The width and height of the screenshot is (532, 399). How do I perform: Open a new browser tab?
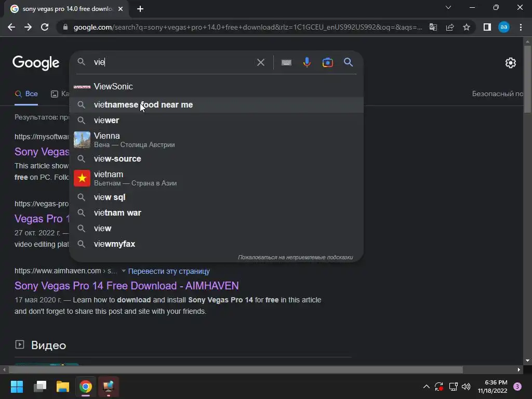coord(140,9)
